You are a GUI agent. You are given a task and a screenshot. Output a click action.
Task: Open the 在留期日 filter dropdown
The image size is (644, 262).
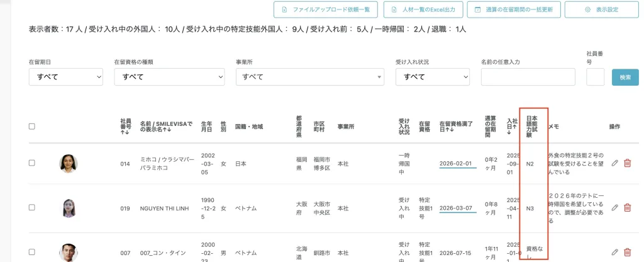tap(65, 77)
